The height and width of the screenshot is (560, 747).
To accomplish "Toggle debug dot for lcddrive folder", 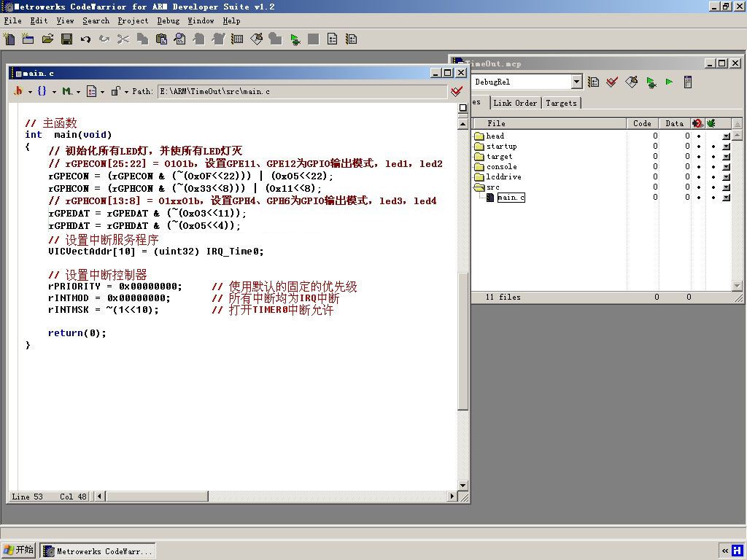I will click(x=713, y=176).
